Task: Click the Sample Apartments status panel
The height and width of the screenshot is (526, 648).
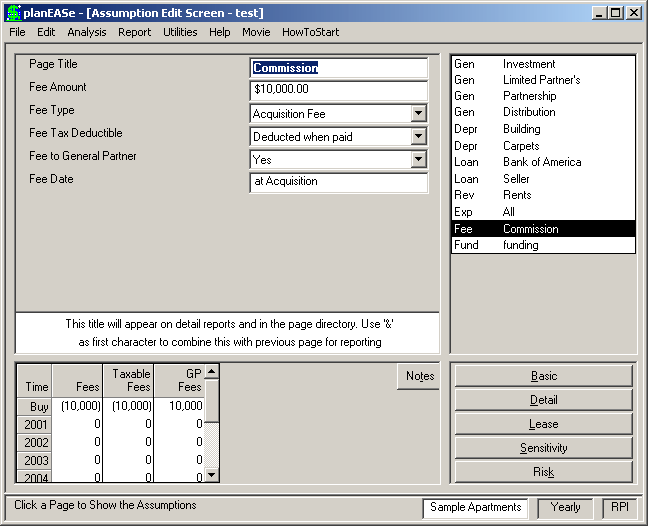Action: click(x=475, y=507)
